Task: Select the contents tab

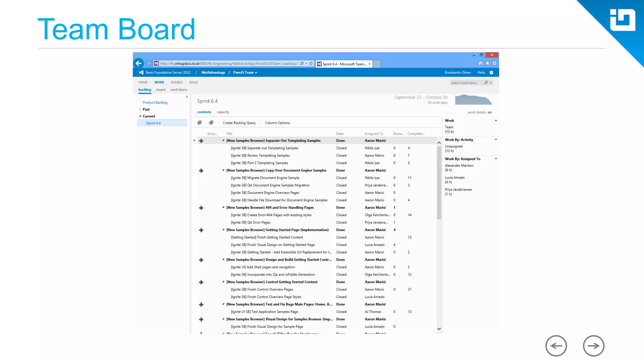Action: click(x=204, y=112)
